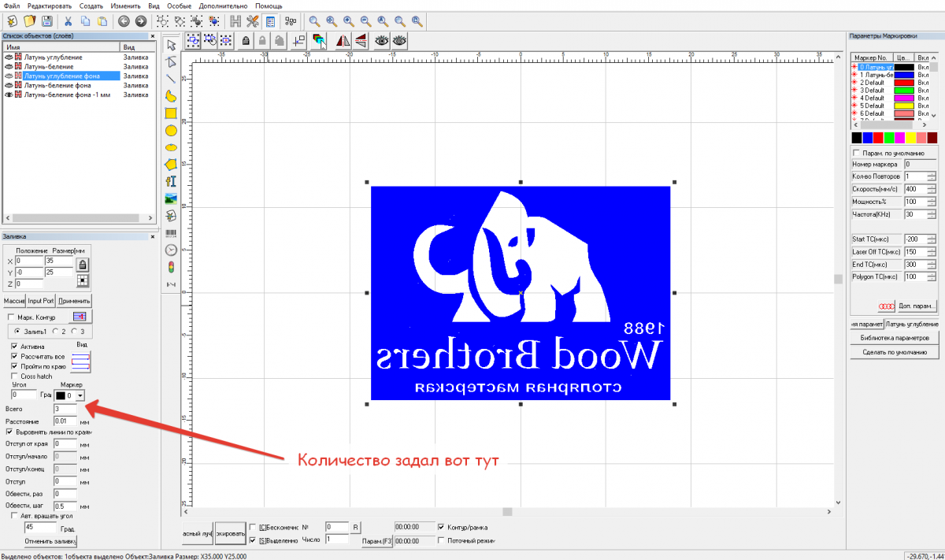This screenshot has width=945, height=560.
Task: Adjust Мощность% spinner control
Action: (932, 202)
